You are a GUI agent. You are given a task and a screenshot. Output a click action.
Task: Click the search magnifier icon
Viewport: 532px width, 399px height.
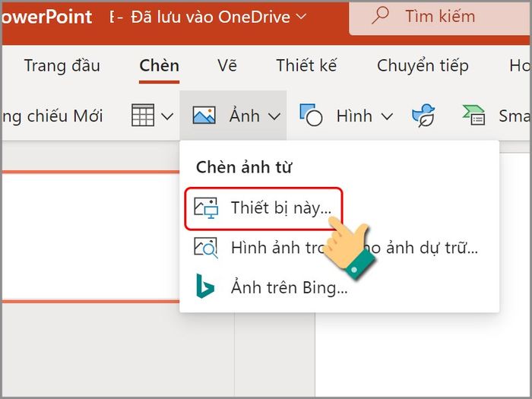click(x=380, y=16)
